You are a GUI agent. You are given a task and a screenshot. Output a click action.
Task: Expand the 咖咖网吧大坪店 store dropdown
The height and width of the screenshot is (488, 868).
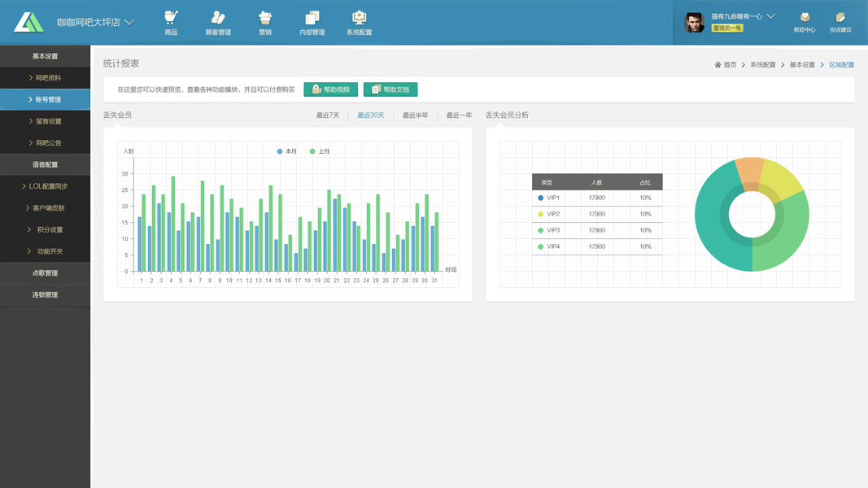click(129, 22)
